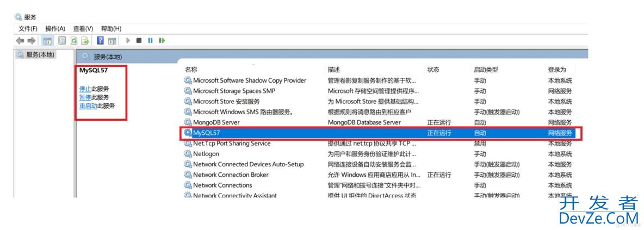Image resolution: width=644 pixels, height=230 pixels.
Task: Open the 查看(V) menu
Action: pyautogui.click(x=83, y=28)
